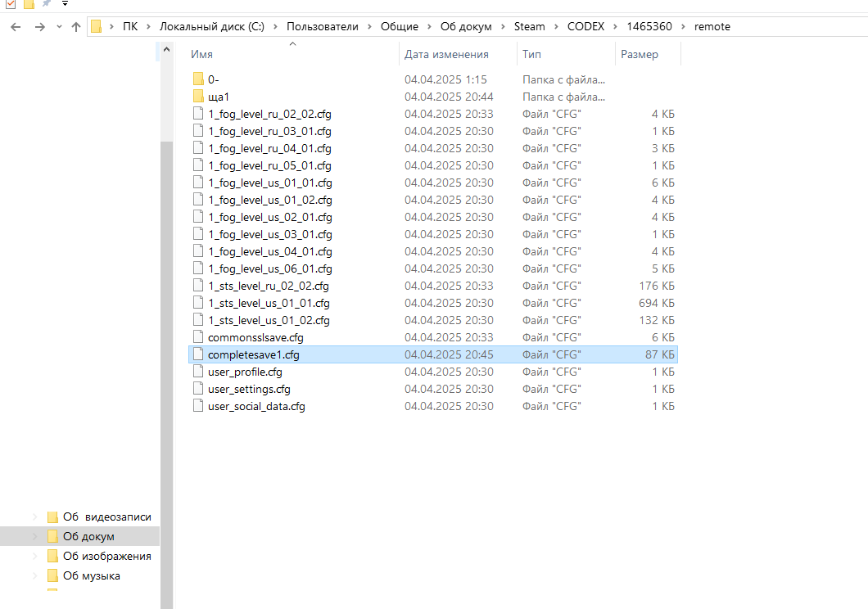868x609 pixels.
Task: Select file name commonsslsave.cfg
Action: pyautogui.click(x=255, y=337)
